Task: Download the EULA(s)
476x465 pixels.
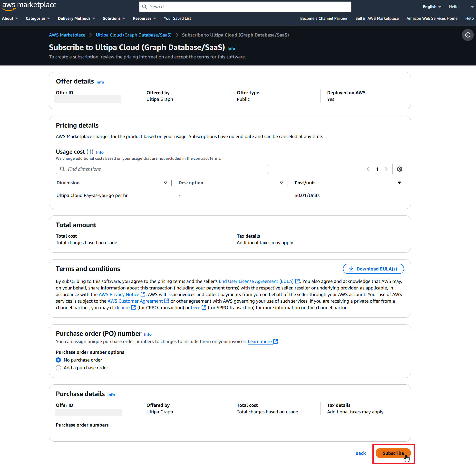Action: coord(373,269)
